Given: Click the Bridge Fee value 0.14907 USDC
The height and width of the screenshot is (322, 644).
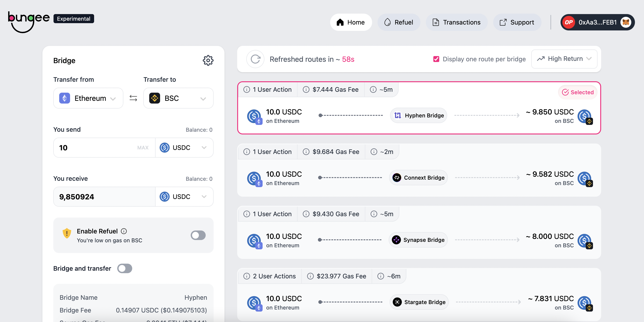Looking at the screenshot, I should click(x=161, y=310).
